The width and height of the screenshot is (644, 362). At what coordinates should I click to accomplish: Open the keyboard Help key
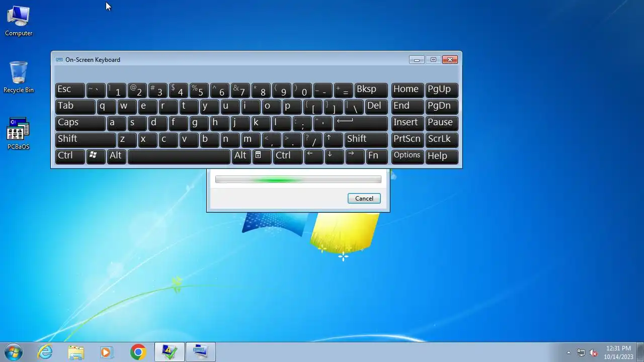click(442, 156)
